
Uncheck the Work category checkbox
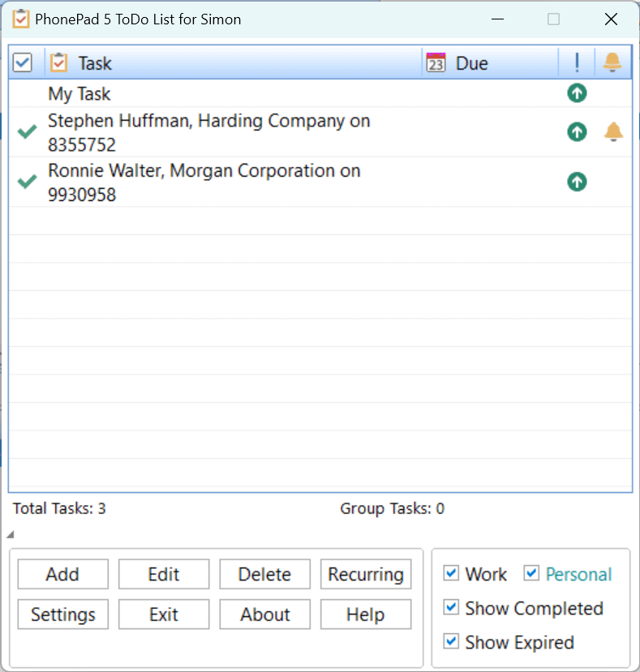pyautogui.click(x=451, y=572)
